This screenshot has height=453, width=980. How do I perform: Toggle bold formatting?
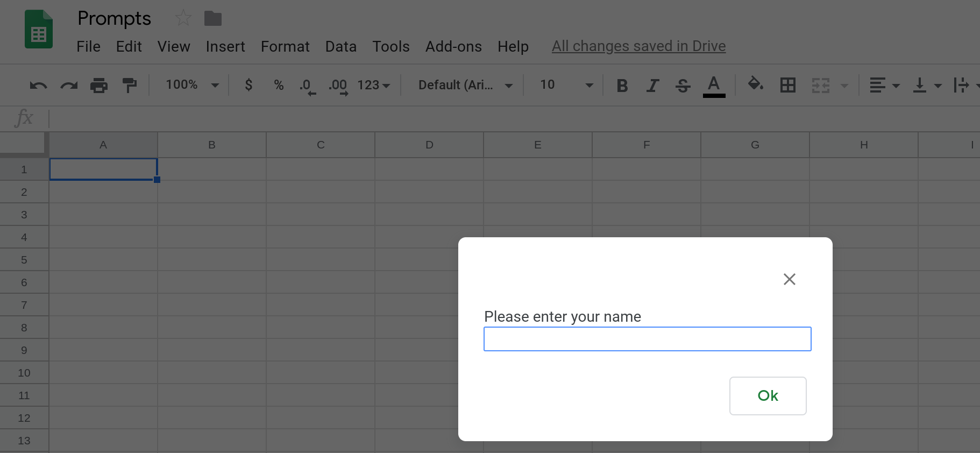click(x=622, y=86)
